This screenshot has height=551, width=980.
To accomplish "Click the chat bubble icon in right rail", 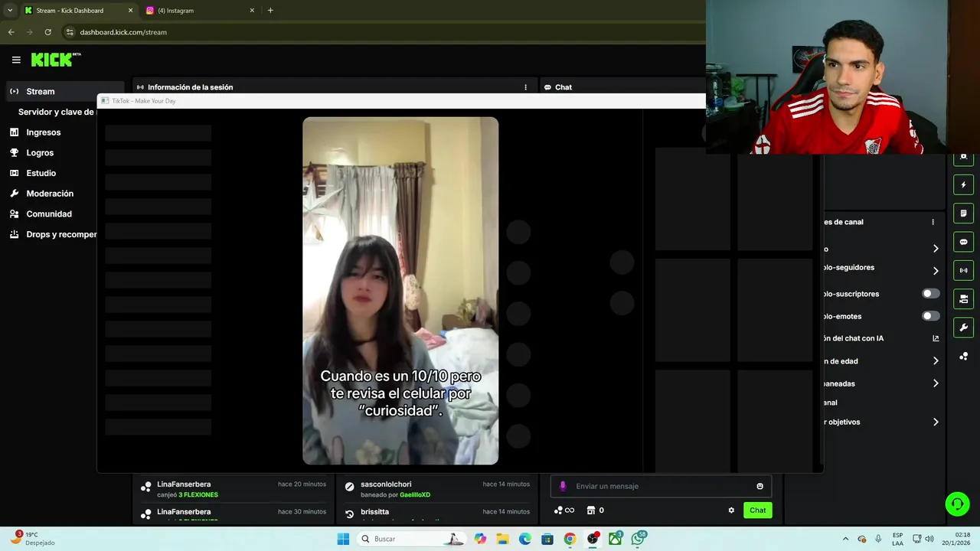I will (x=963, y=242).
